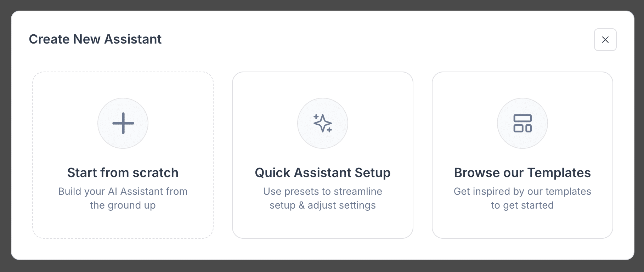644x272 pixels.
Task: Open the 'Browse our Templates' title
Action: tap(522, 173)
